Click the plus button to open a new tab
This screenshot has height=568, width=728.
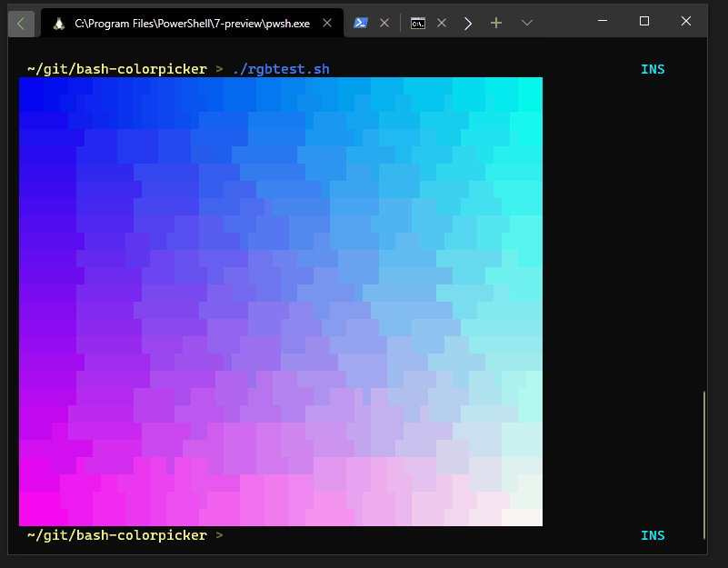click(x=496, y=23)
